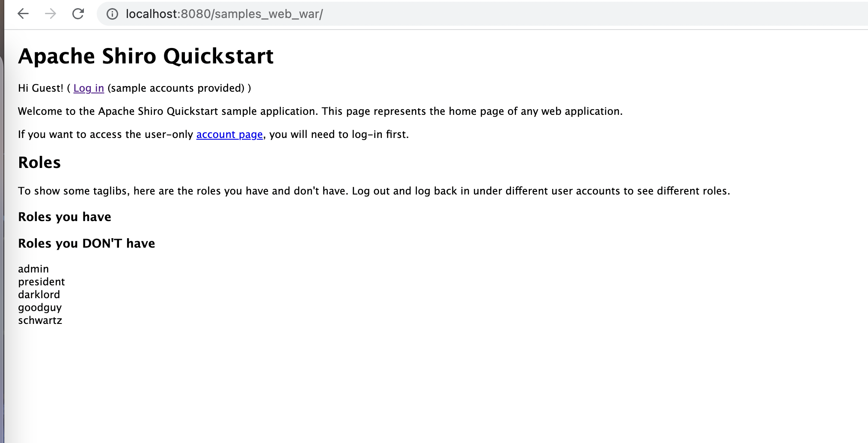Reload the current page
The width and height of the screenshot is (868, 443).
[x=78, y=14]
